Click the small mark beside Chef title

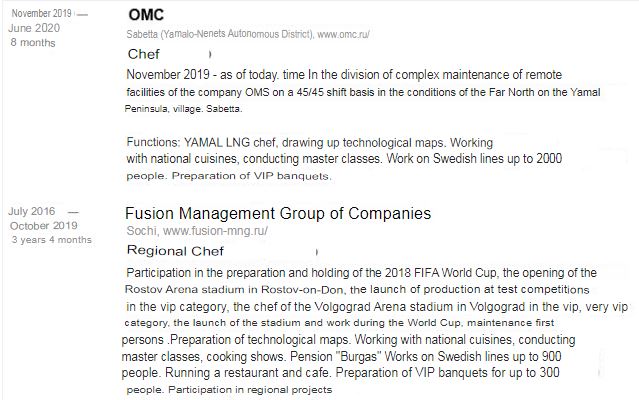(x=210, y=54)
